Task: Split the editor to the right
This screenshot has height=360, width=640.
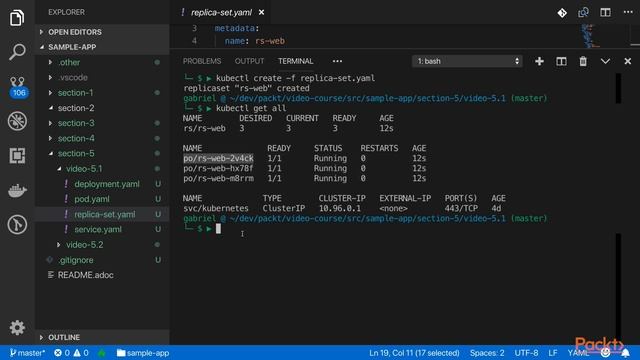Action: point(605,13)
